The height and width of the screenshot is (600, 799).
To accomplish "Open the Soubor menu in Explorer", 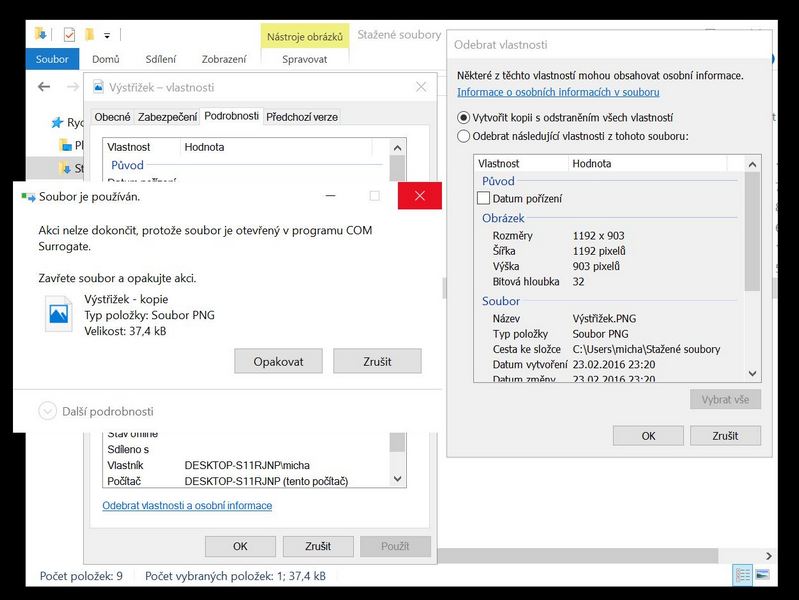I will [52, 59].
